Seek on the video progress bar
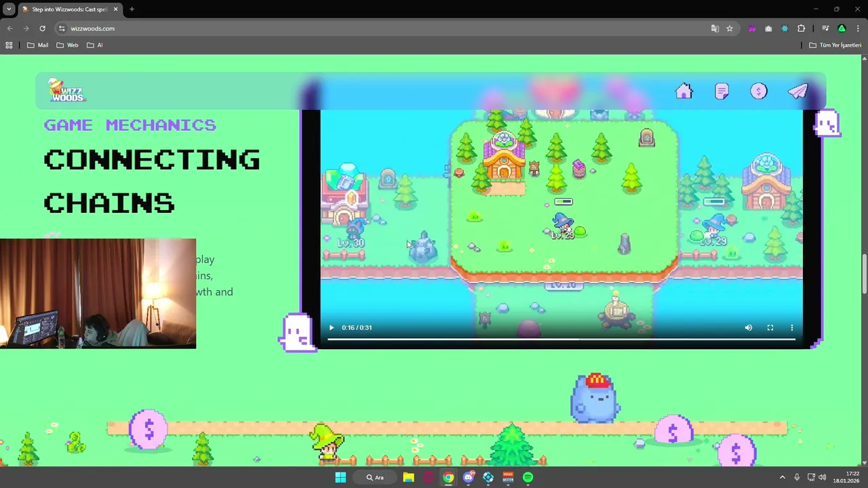The width and height of the screenshot is (868, 488). pyautogui.click(x=561, y=339)
